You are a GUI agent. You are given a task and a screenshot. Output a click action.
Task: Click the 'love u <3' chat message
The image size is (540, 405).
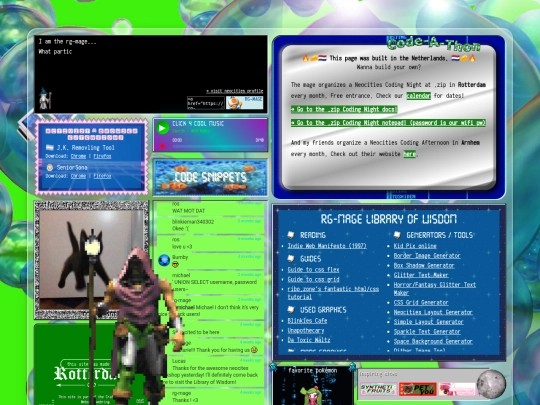click(182, 247)
